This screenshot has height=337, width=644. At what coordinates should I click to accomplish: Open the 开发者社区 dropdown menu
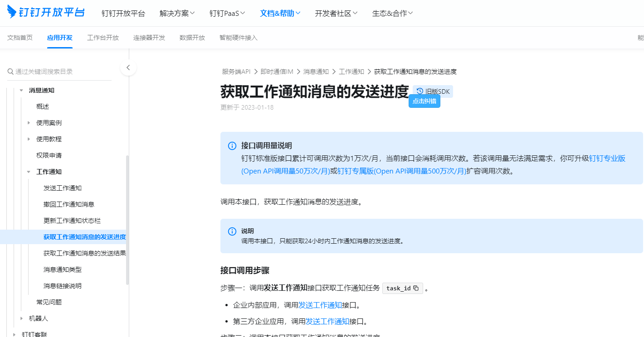(337, 13)
